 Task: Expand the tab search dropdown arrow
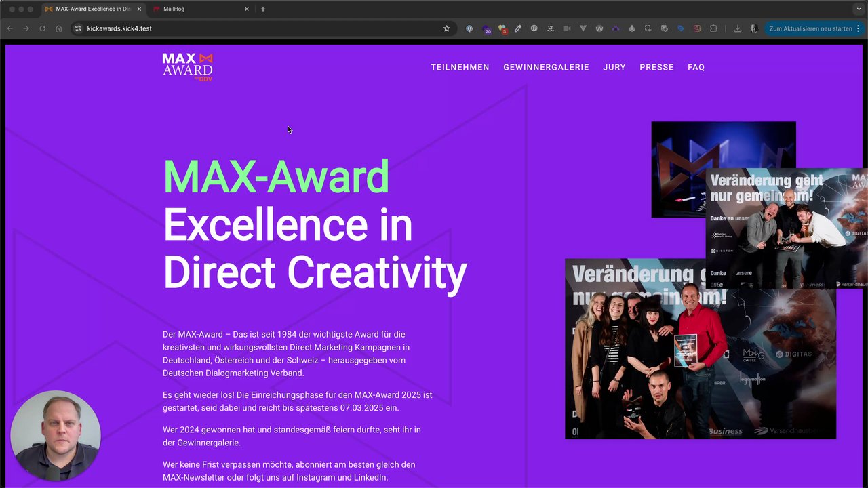tap(859, 9)
